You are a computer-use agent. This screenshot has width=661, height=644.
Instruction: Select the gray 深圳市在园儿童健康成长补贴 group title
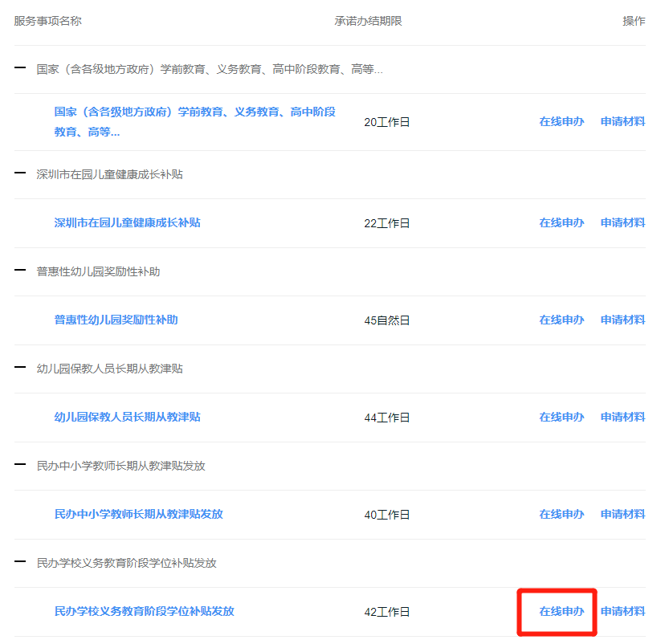click(109, 174)
